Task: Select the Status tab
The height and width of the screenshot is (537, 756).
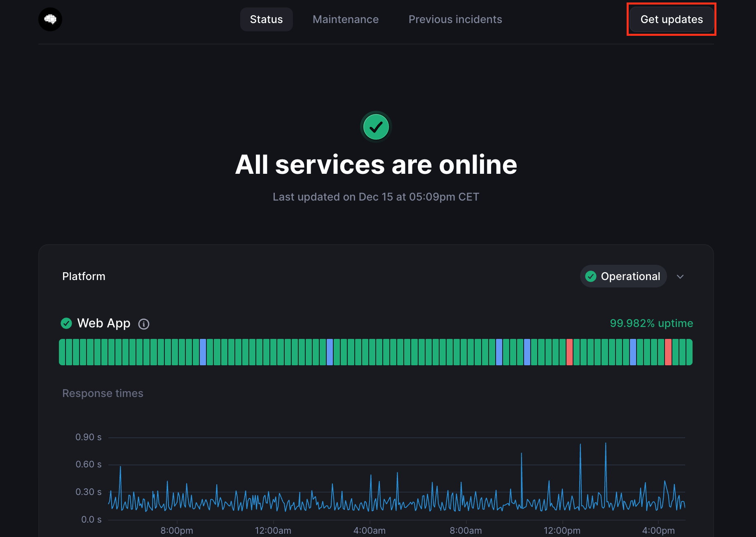Action: click(266, 19)
